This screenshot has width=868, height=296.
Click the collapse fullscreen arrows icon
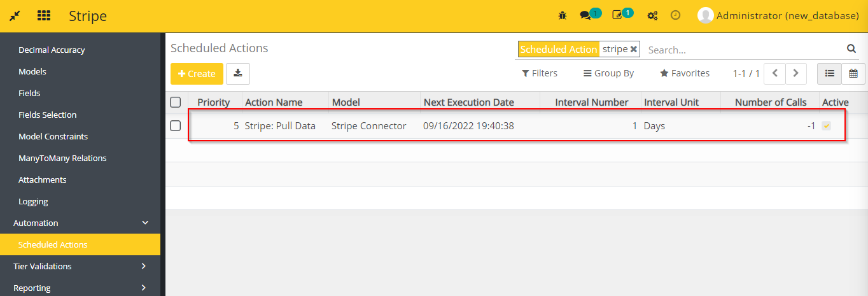15,16
